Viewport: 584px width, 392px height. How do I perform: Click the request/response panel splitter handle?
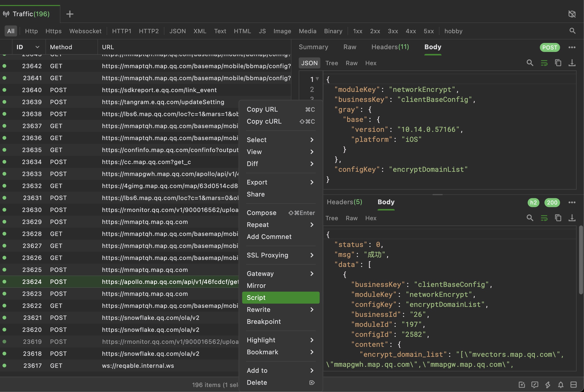tap(437, 195)
